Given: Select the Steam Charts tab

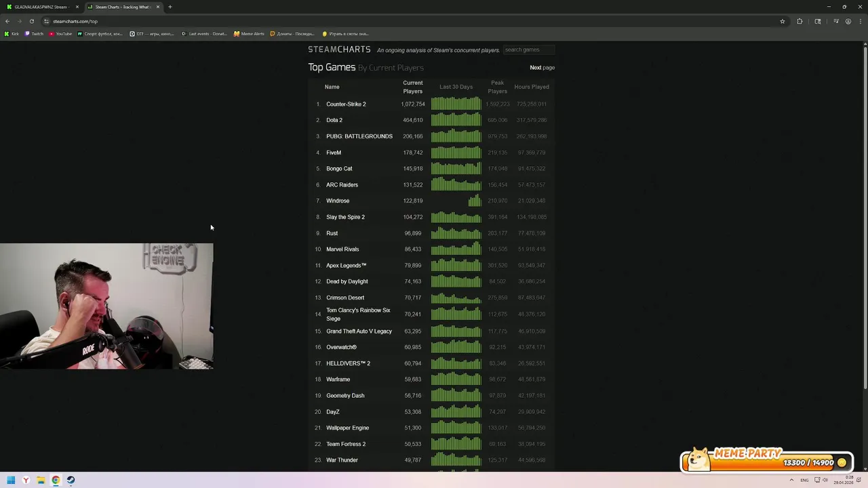Looking at the screenshot, I should tap(124, 7).
